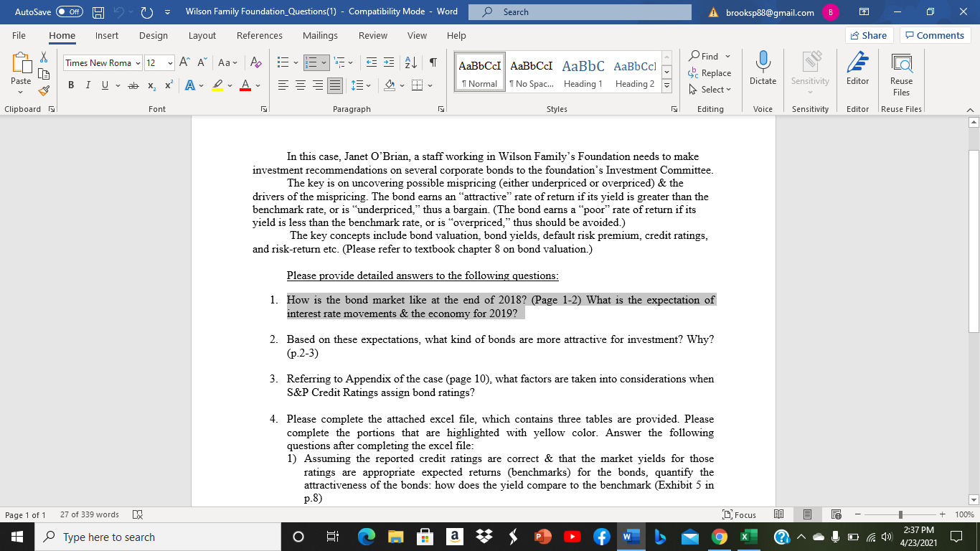Expand the Styles gallery
Viewport: 980px width, 551px height.
click(x=666, y=86)
